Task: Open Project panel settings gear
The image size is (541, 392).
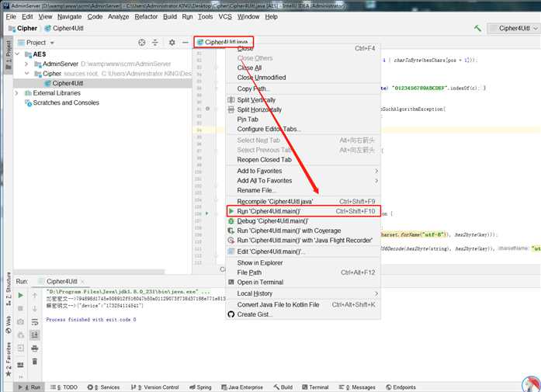Action: tap(172, 43)
